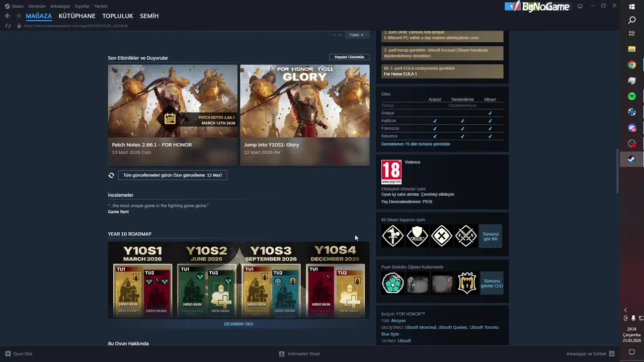Open the Task View taskbar icon
Image resolution: width=644 pixels, height=362 pixels.
tap(632, 34)
